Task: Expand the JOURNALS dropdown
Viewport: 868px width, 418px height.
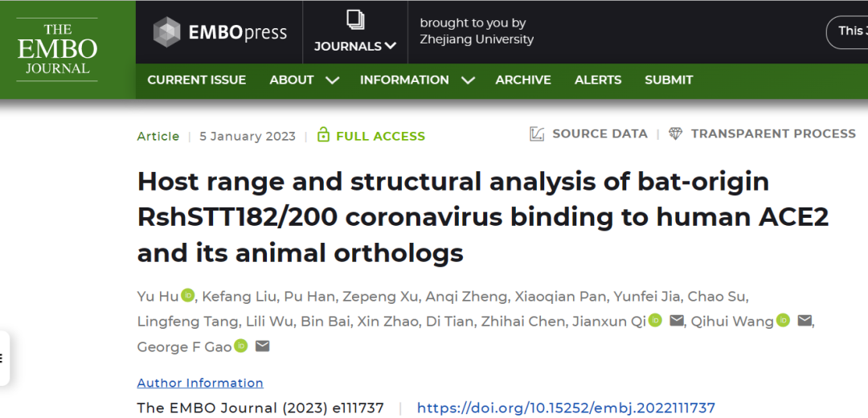Action: point(355,47)
